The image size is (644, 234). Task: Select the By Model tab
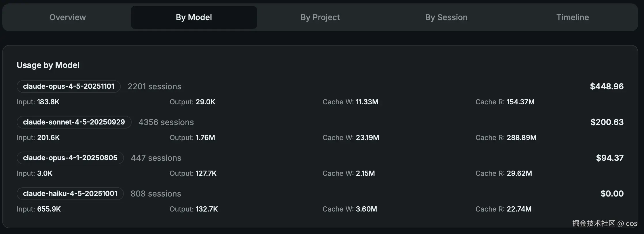point(194,17)
